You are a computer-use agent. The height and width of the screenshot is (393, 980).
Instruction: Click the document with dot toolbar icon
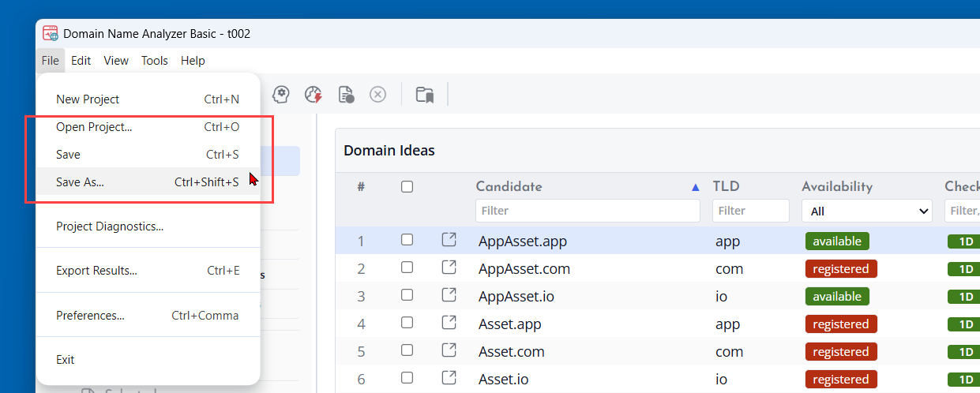[346, 95]
